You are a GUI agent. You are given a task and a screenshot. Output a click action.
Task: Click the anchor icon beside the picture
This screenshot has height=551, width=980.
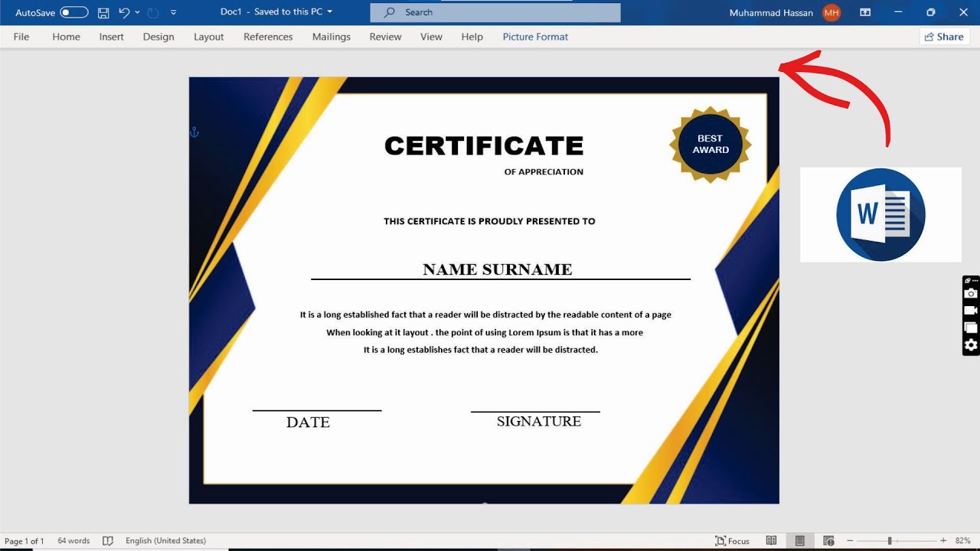194,132
